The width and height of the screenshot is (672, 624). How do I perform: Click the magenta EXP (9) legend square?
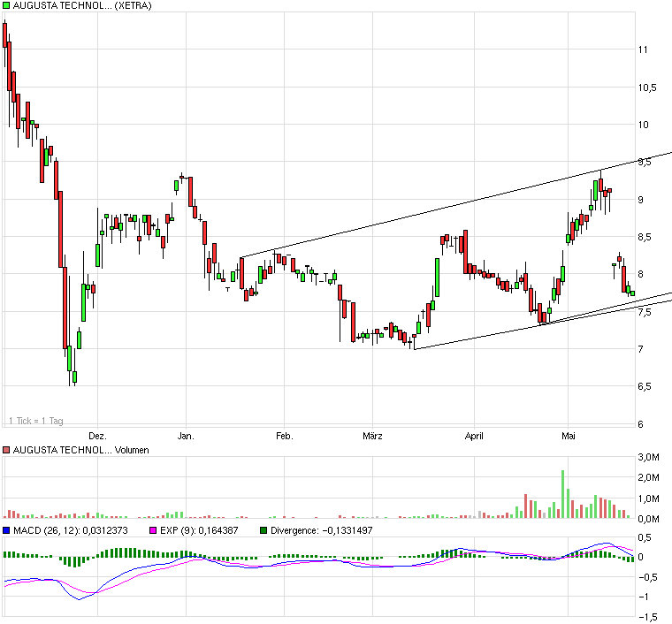click(x=152, y=530)
